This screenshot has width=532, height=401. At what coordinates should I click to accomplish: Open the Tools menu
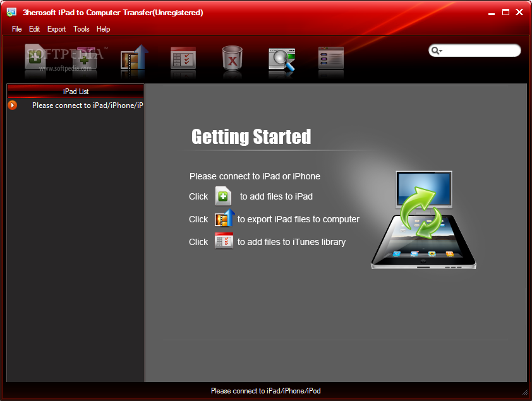click(x=82, y=29)
